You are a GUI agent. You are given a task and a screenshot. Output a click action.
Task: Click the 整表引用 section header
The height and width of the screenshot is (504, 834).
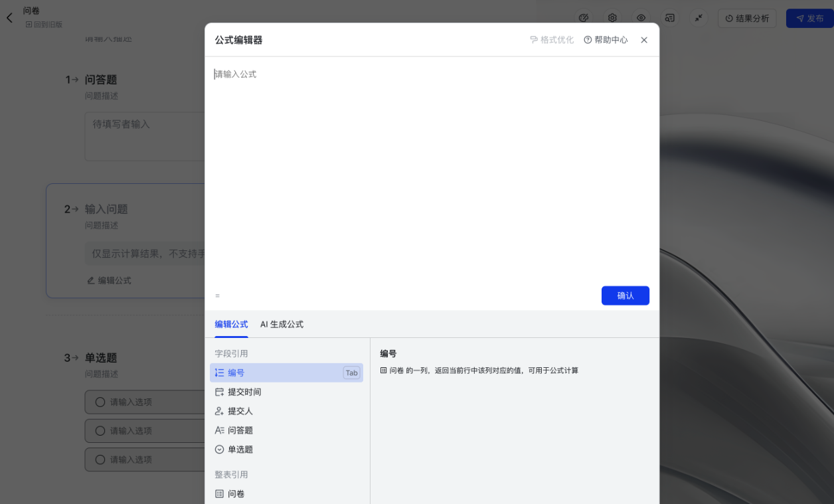[x=231, y=475]
